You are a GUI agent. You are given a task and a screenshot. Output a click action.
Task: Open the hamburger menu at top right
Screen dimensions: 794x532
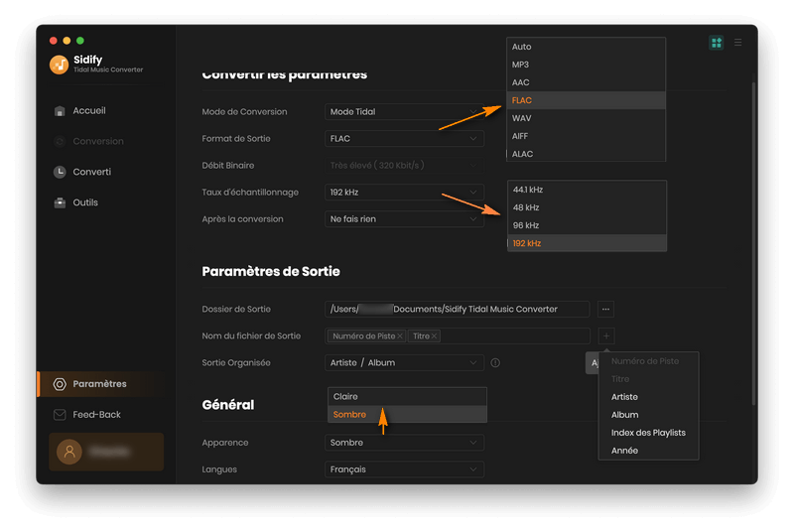click(737, 43)
